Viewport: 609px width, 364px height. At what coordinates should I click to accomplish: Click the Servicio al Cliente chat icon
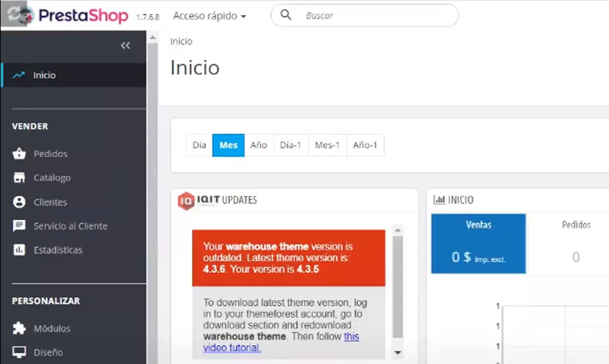click(x=19, y=226)
